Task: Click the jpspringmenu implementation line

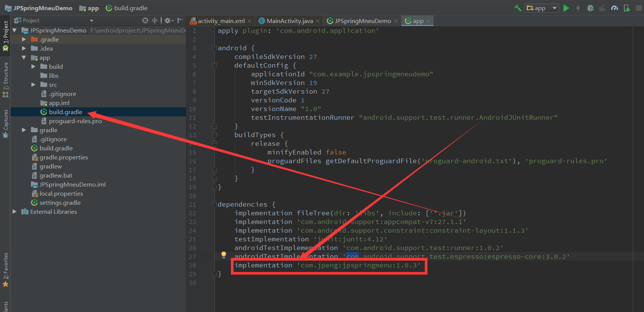Action: pyautogui.click(x=327, y=265)
